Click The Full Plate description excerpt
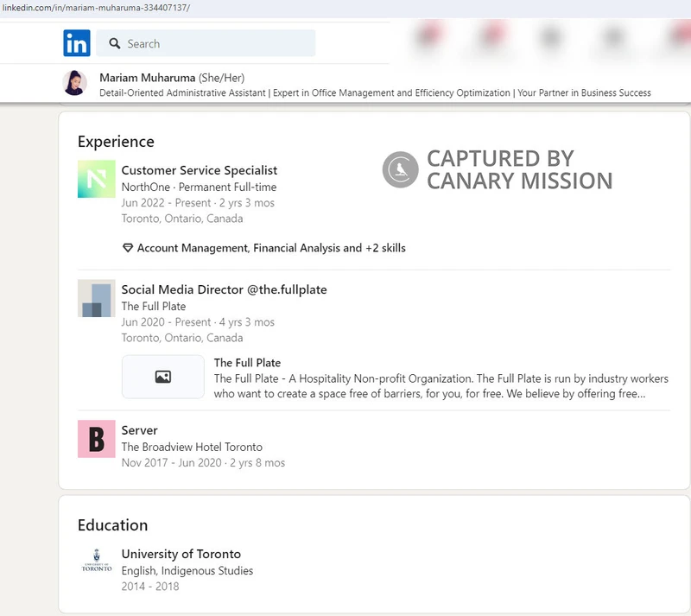The width and height of the screenshot is (691, 616). click(x=441, y=386)
